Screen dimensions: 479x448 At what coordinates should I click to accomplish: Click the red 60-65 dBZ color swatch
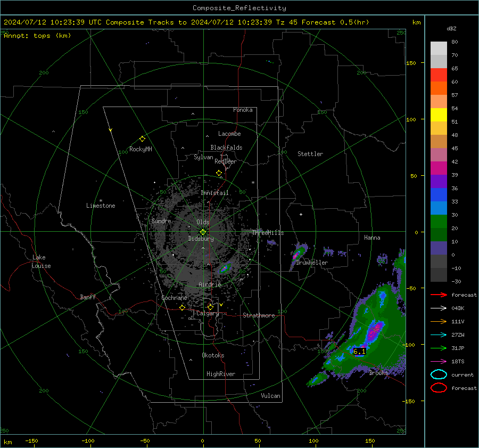[x=439, y=75]
